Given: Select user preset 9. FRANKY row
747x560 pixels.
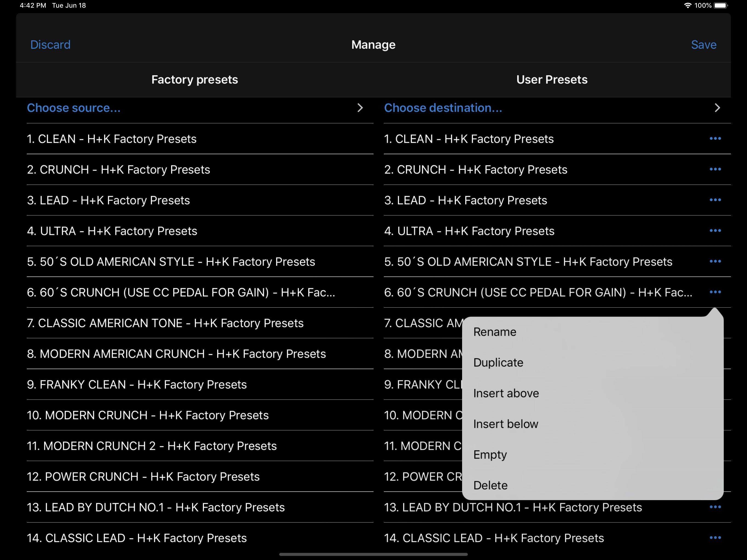Looking at the screenshot, I should (423, 385).
